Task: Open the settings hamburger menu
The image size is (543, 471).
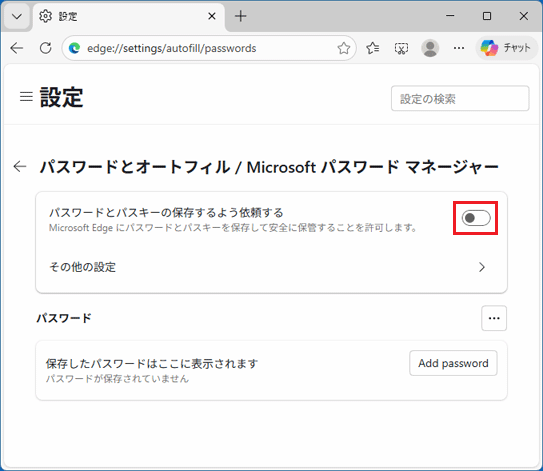Action: [26, 97]
